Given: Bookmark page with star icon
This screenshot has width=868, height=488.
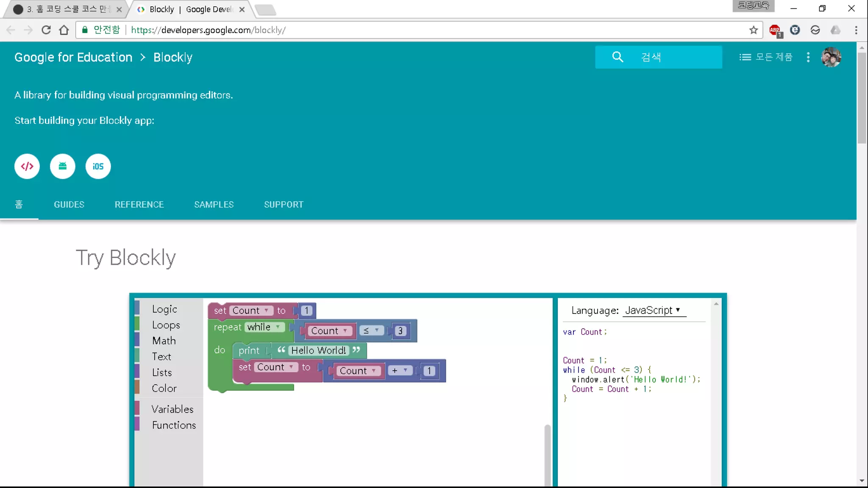Looking at the screenshot, I should pyautogui.click(x=753, y=30).
